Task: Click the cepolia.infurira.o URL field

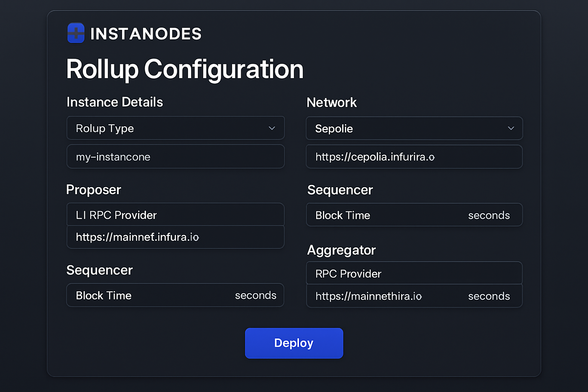Action: [414, 157]
